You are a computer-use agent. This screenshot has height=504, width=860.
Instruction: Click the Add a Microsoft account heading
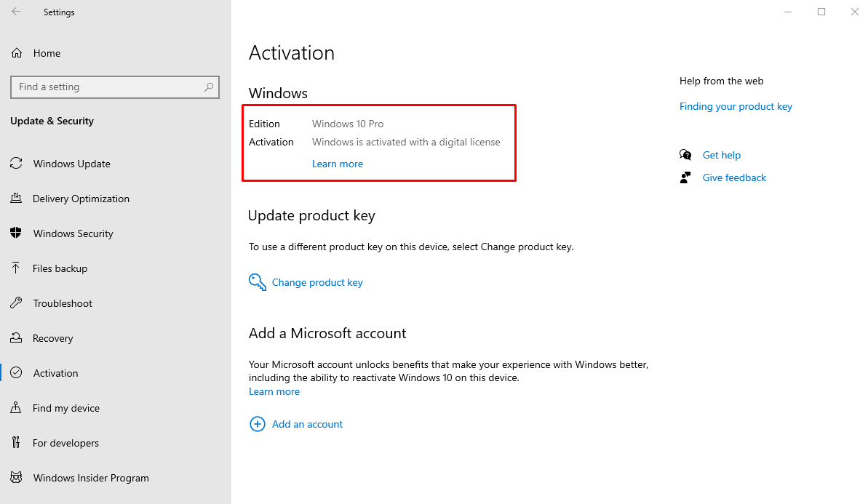(327, 333)
